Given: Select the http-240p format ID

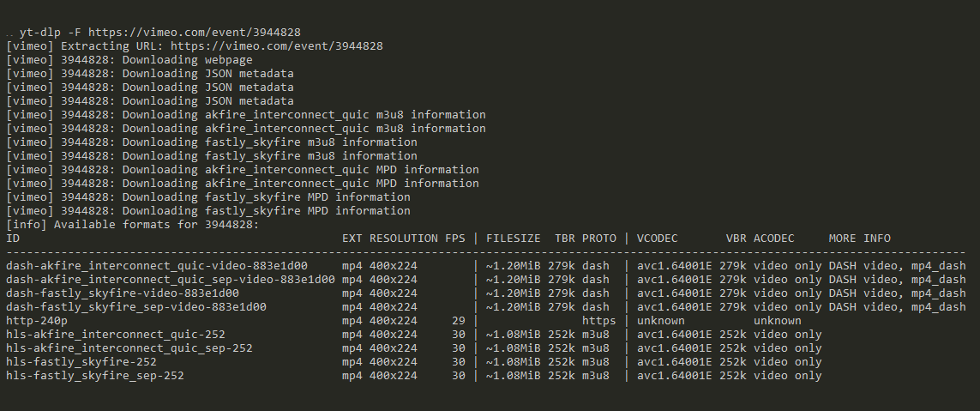Looking at the screenshot, I should click(x=37, y=320).
